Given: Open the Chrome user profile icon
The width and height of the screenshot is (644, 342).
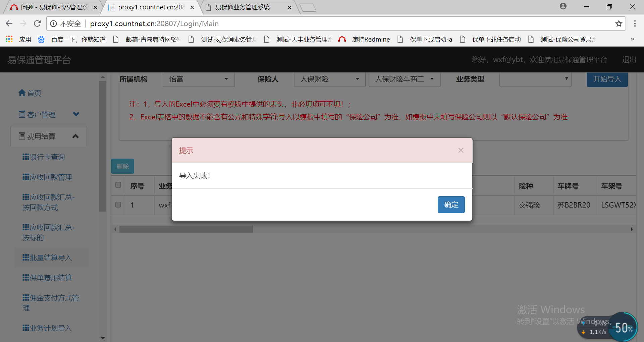Looking at the screenshot, I should [x=563, y=6].
